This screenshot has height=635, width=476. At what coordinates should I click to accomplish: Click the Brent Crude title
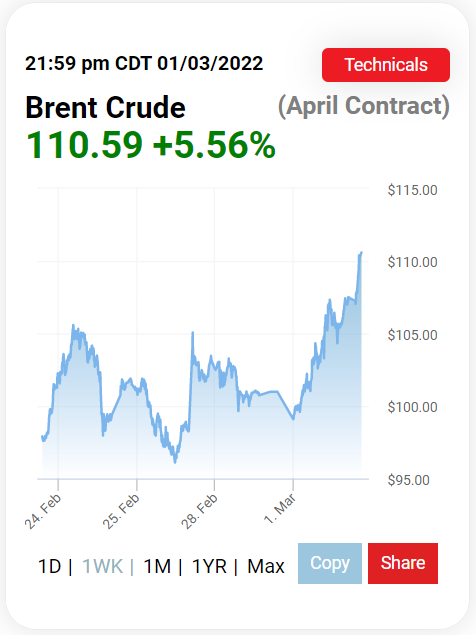pos(105,108)
